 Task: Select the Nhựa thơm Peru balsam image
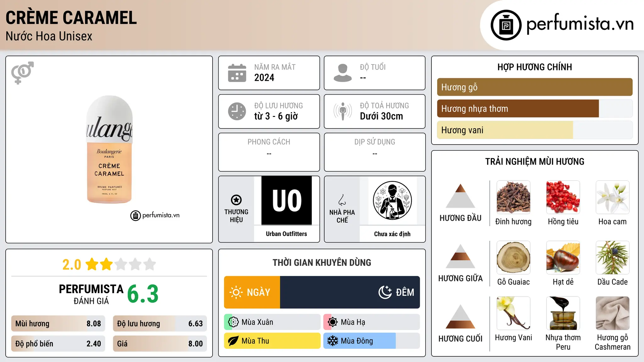(x=563, y=313)
